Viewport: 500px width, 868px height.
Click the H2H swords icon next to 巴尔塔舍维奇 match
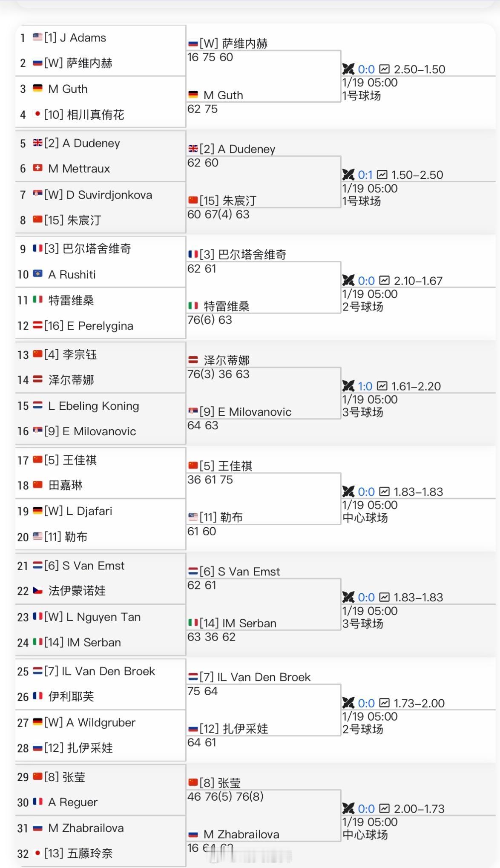[x=348, y=281]
